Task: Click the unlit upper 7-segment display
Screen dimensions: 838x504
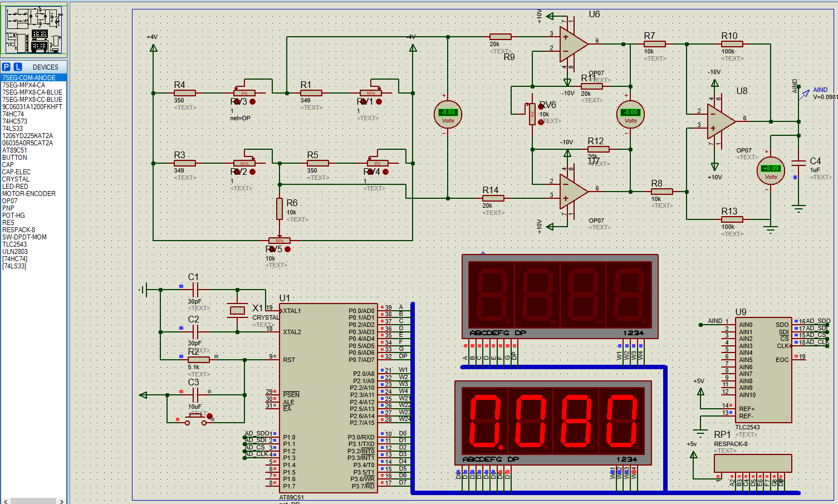Action: (x=560, y=296)
